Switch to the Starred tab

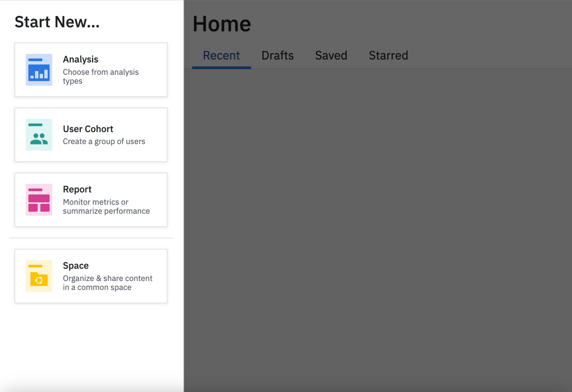(388, 56)
